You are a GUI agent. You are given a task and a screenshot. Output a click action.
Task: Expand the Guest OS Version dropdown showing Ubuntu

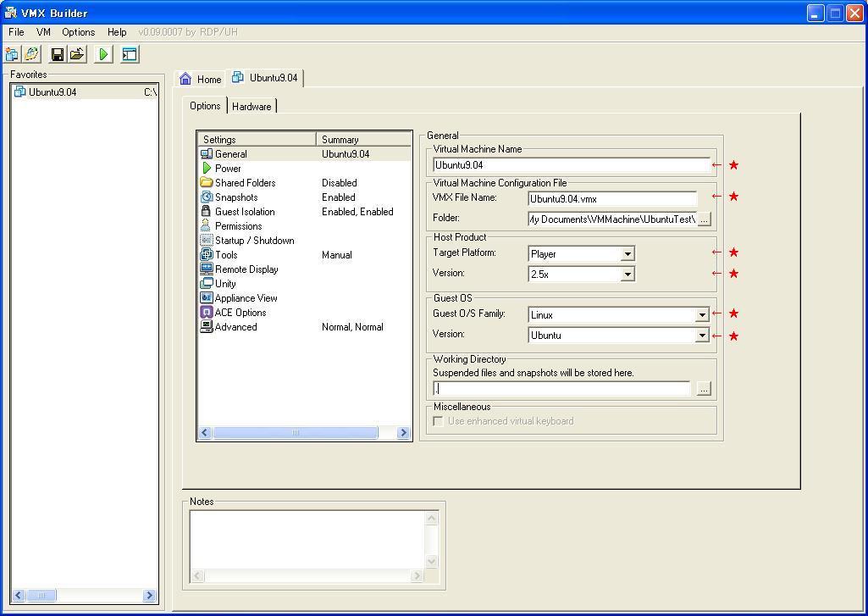(702, 336)
